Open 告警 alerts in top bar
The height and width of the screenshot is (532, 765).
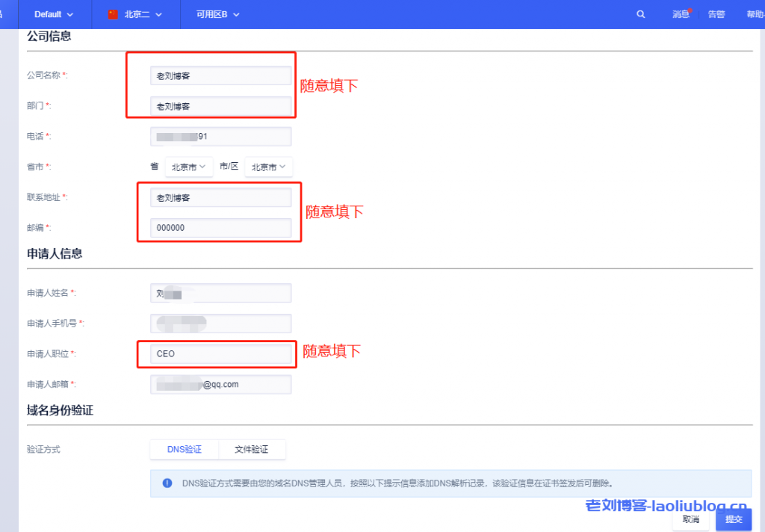pyautogui.click(x=716, y=14)
